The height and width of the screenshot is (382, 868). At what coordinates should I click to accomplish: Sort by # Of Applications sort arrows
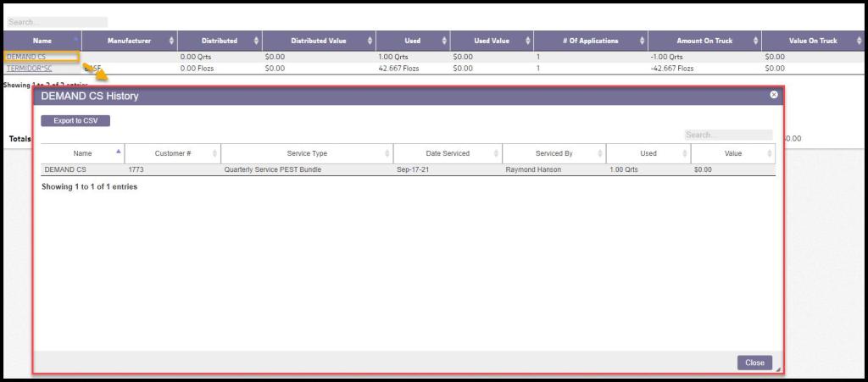point(642,41)
